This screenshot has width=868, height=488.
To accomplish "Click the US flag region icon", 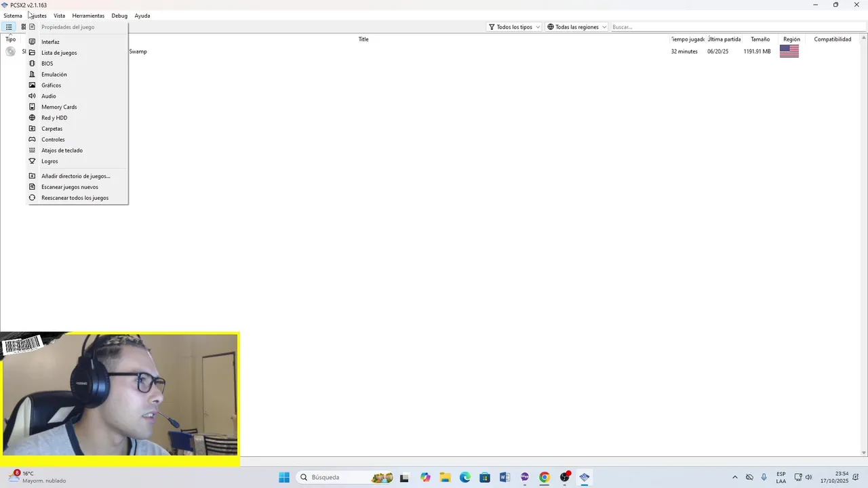I will point(789,52).
